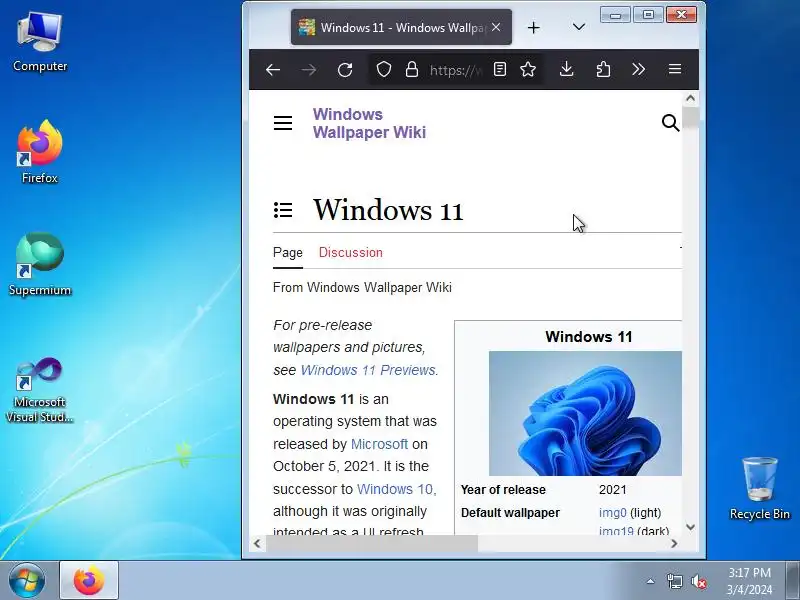Open the img19 dark wallpaper link
This screenshot has height=600, width=800.
click(x=616, y=531)
